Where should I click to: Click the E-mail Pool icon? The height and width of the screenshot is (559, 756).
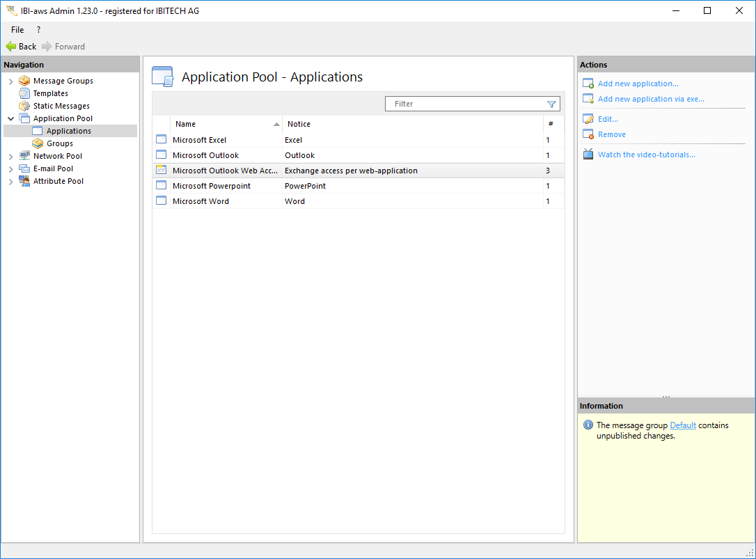[x=24, y=168]
